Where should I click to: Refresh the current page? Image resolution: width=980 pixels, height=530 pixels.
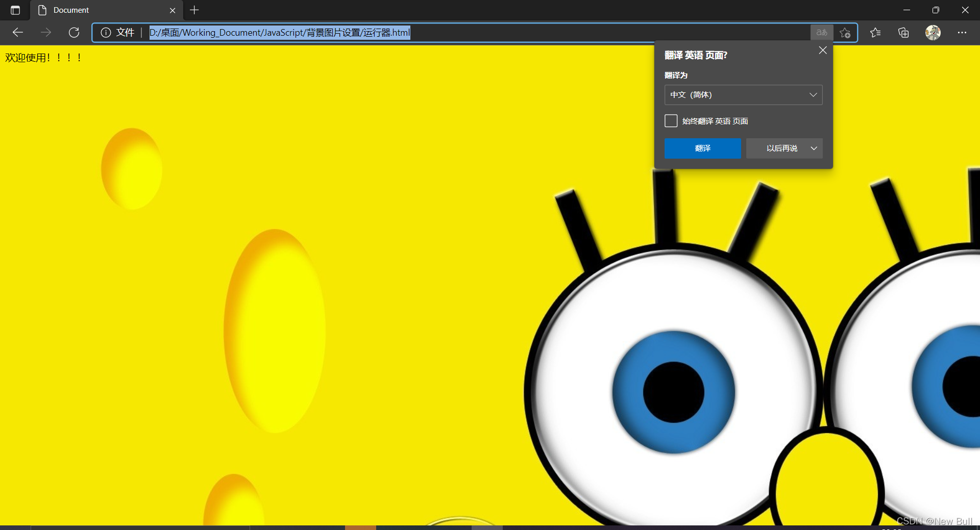74,33
